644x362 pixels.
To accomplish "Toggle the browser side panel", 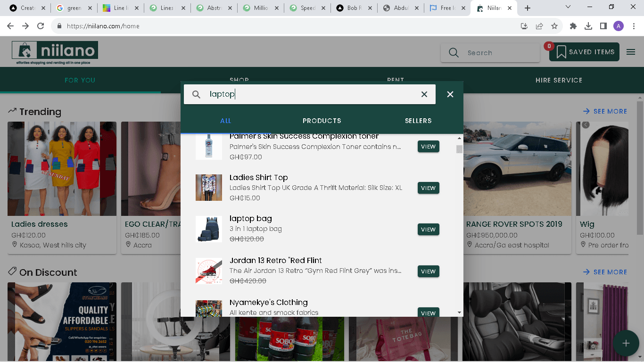I will point(603,26).
